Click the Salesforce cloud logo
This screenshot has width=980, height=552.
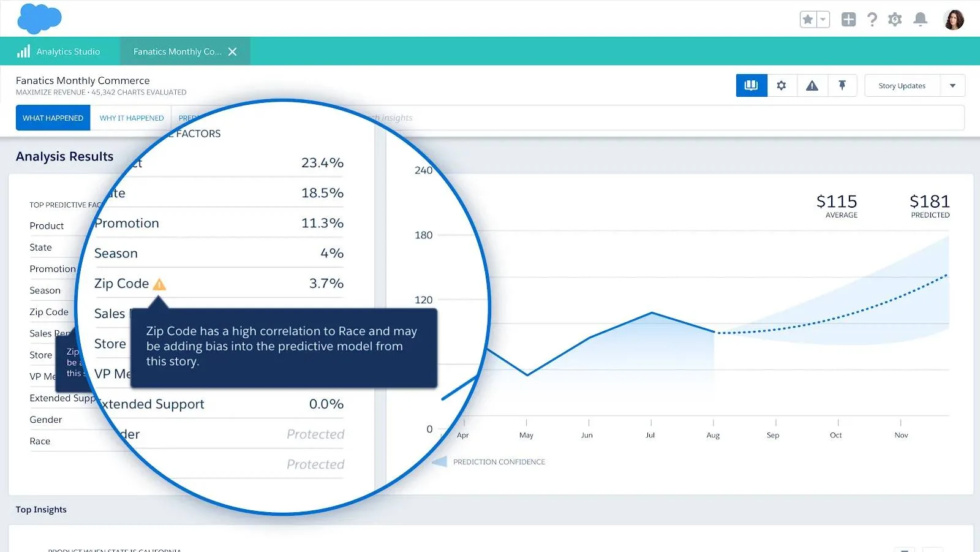point(39,18)
